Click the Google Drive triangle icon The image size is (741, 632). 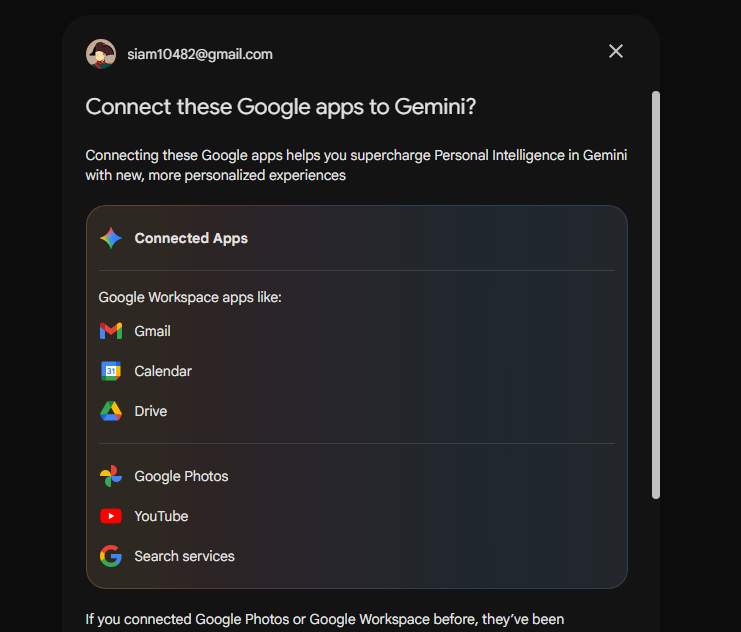111,411
